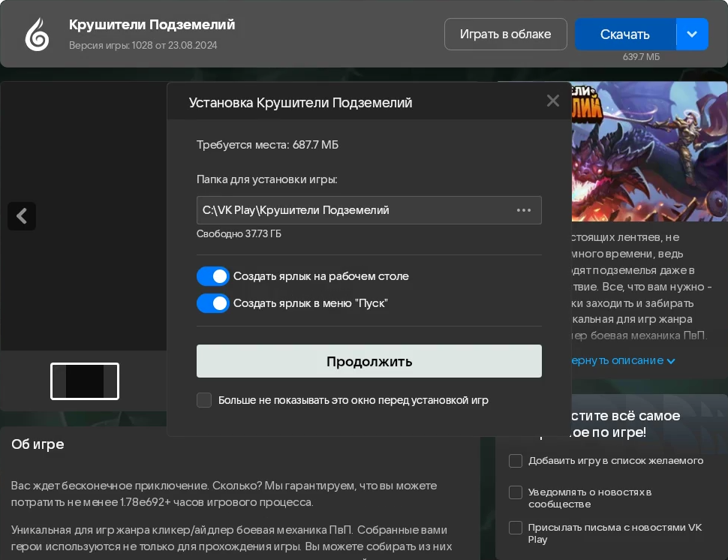The image size is (728, 560).
Task: Check Уведомлять о новостях в сообществе
Action: (516, 492)
